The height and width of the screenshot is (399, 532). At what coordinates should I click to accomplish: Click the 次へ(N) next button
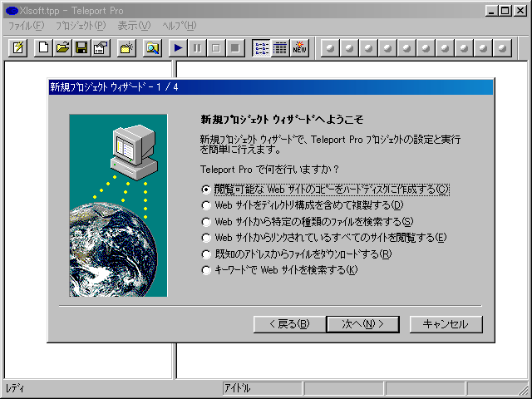tap(362, 324)
